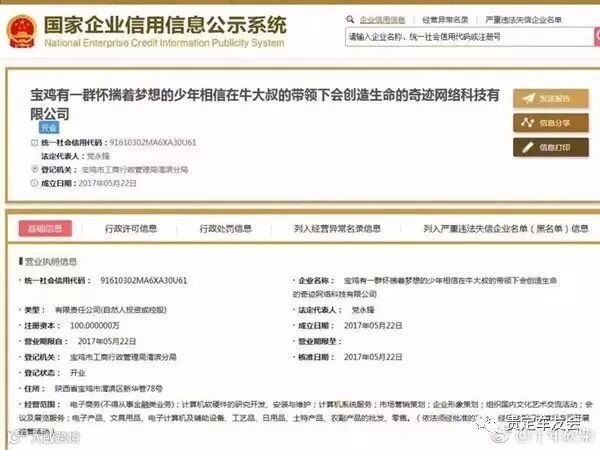Click the 信息打印 button
Image resolution: width=600 pixels, height=450 pixels.
pos(551,147)
